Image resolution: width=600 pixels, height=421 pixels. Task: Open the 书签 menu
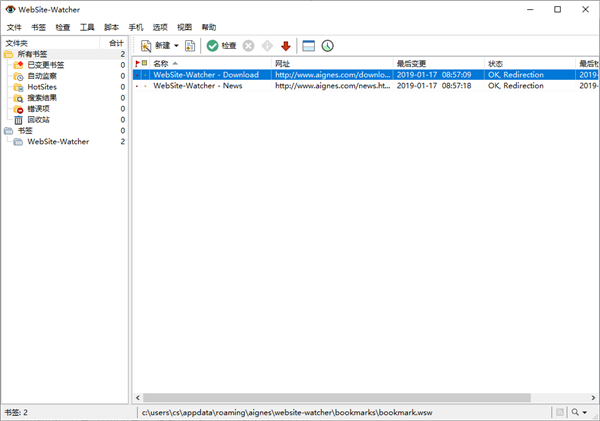pyautogui.click(x=38, y=27)
